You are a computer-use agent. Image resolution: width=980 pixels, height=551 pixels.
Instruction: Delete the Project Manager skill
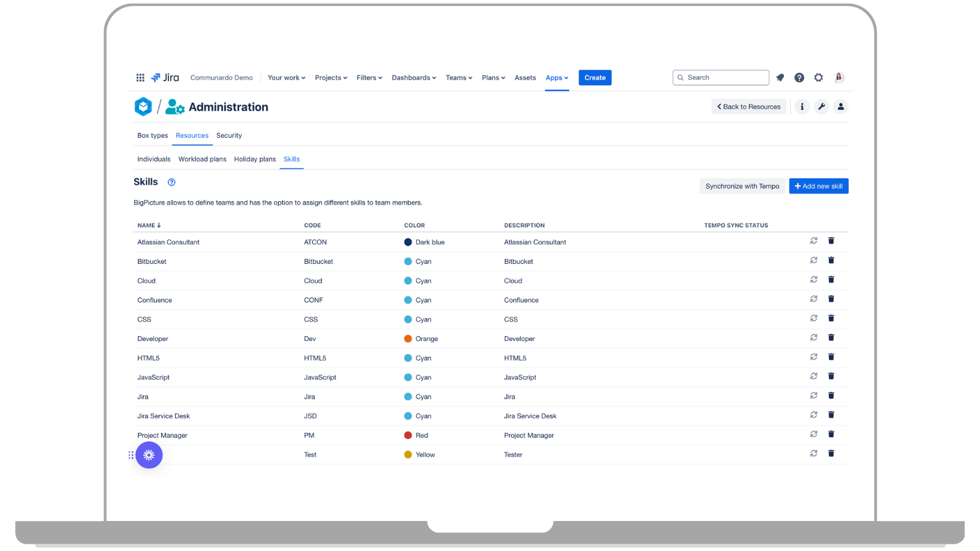click(831, 434)
